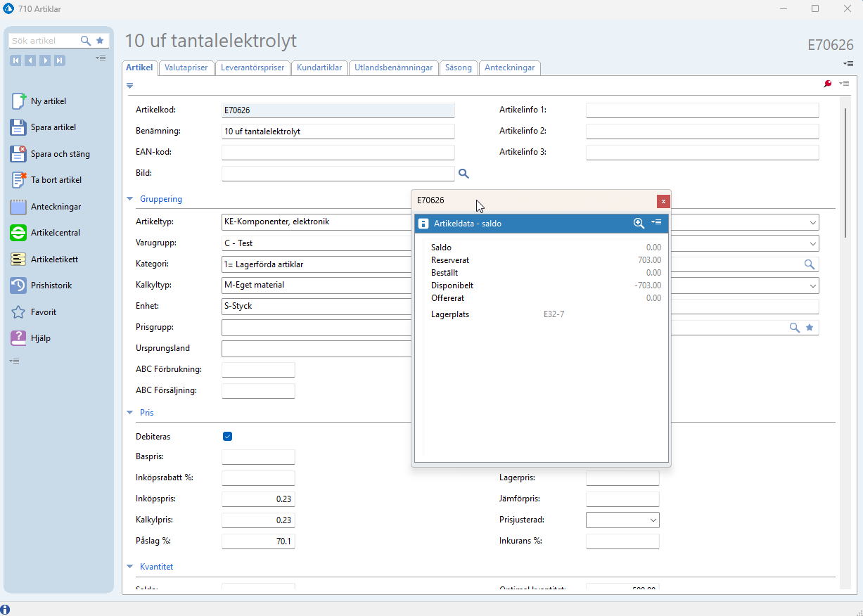
Task: Open the Anteckningar tab
Action: pyautogui.click(x=510, y=68)
